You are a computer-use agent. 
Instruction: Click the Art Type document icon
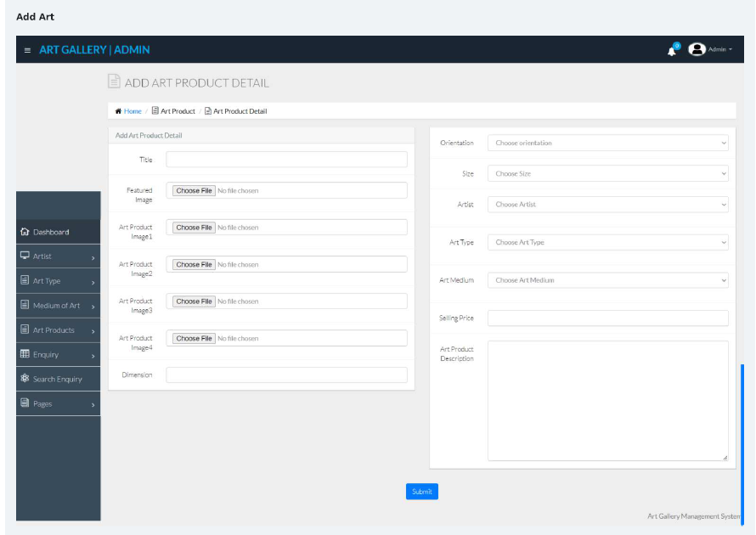pyautogui.click(x=25, y=280)
